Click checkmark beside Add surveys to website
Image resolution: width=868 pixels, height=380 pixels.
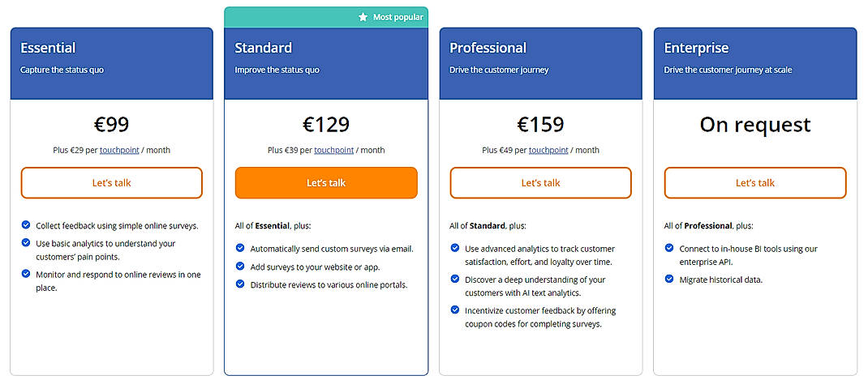240,266
